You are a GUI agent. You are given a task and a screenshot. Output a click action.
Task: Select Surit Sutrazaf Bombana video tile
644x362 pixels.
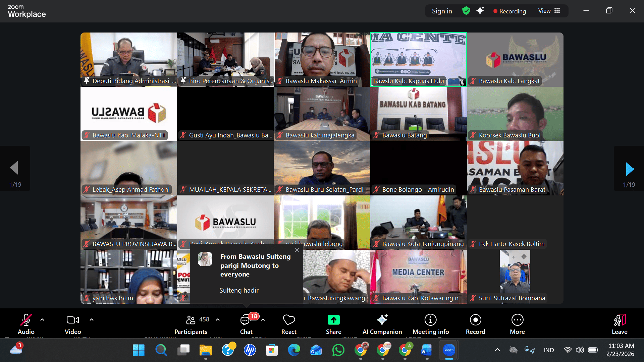(x=515, y=277)
